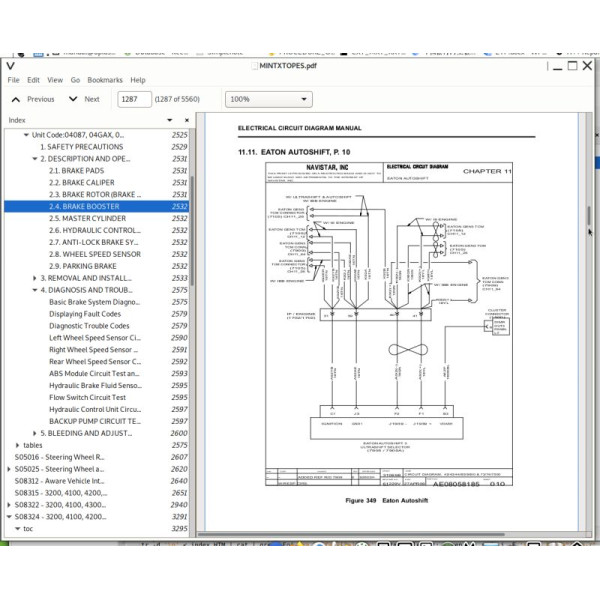The height and width of the screenshot is (600, 600).
Task: Expand the S05025 Steering Wheel entry
Action: [x=9, y=469]
